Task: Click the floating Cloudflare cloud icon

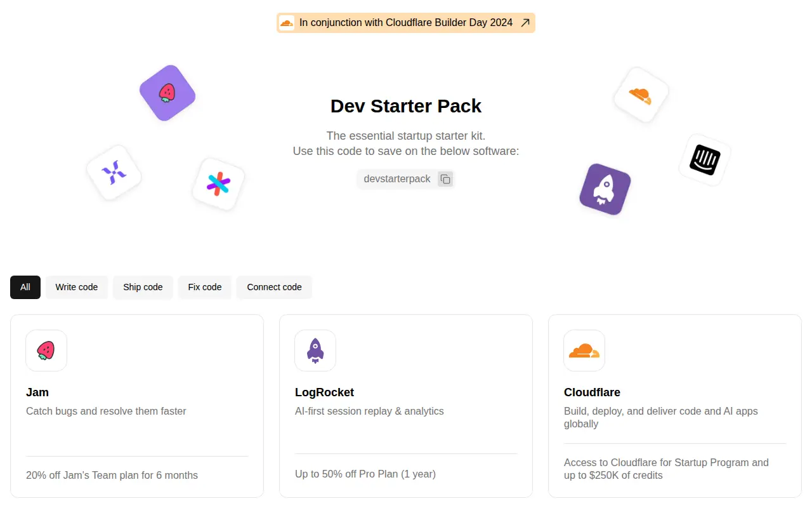Action: pyautogui.click(x=641, y=95)
